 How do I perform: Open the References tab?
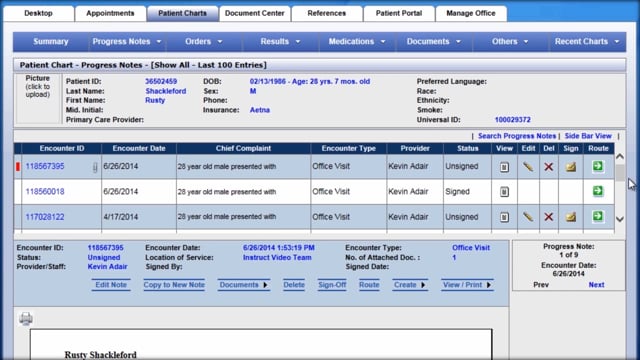pyautogui.click(x=327, y=13)
